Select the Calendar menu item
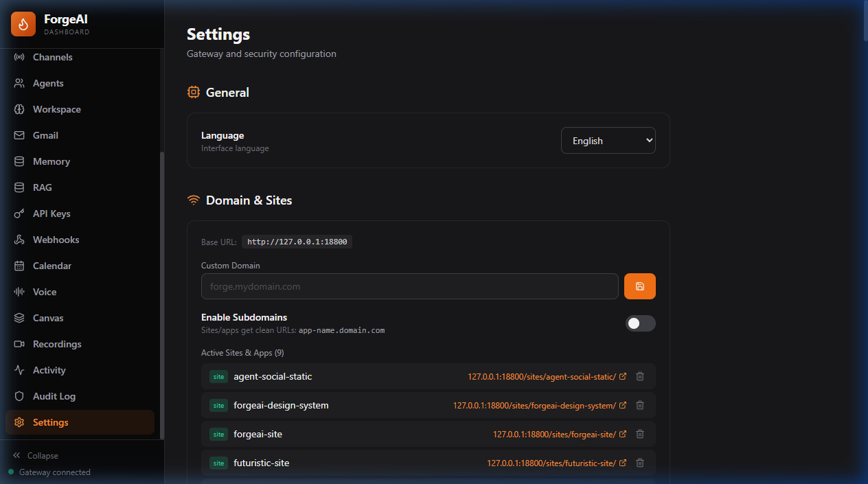868x484 pixels. coord(80,266)
